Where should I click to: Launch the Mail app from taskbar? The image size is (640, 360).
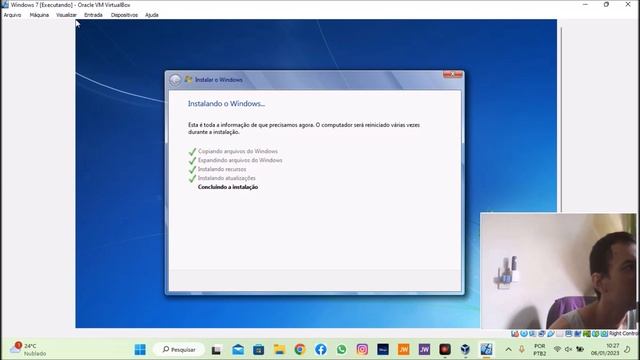[x=238, y=350]
